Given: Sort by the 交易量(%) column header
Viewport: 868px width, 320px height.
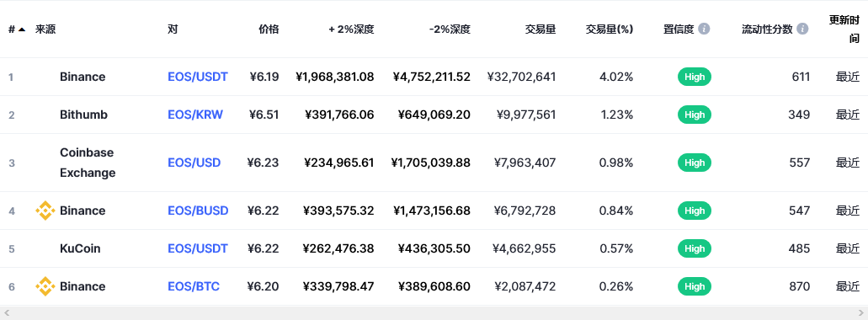Looking at the screenshot, I should pyautogui.click(x=610, y=29).
